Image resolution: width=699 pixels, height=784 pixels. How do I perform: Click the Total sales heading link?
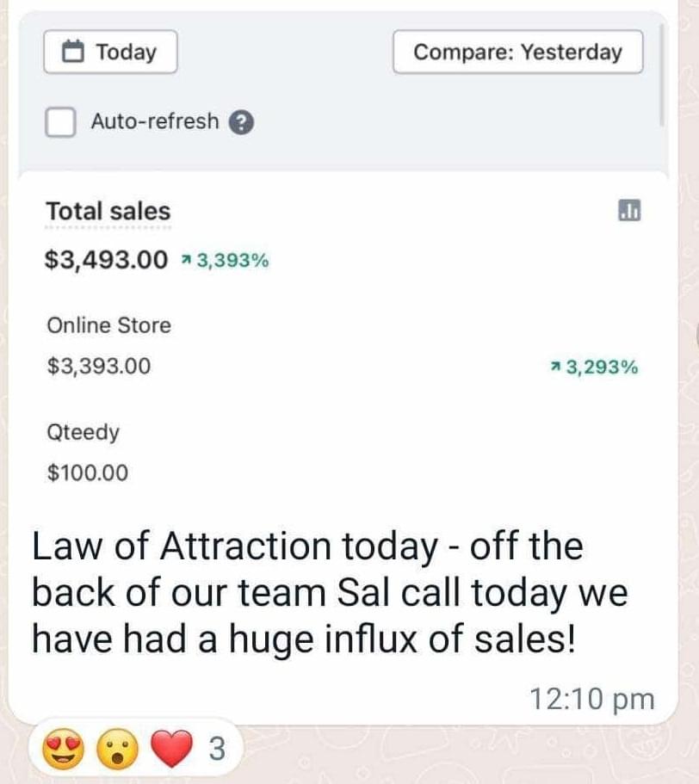coord(108,211)
